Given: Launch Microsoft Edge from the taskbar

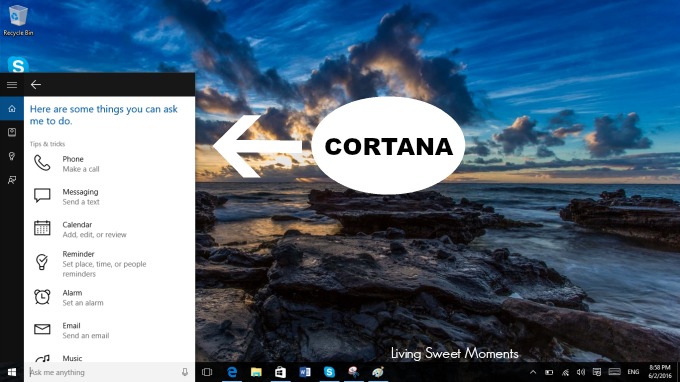Looking at the screenshot, I should pos(232,372).
